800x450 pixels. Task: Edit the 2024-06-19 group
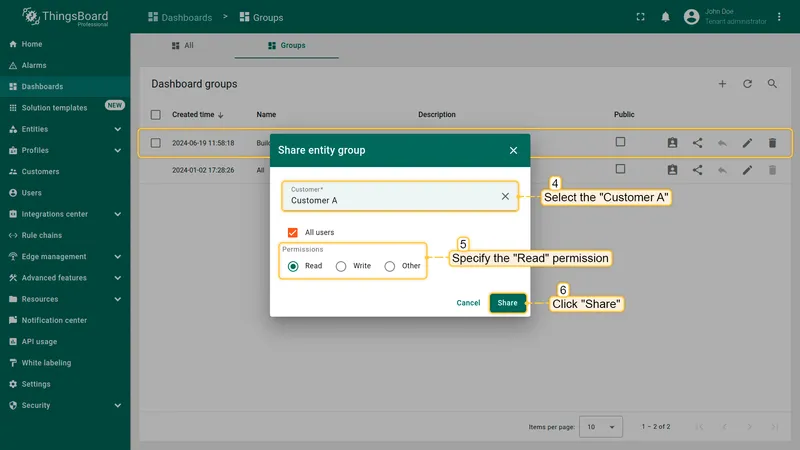tap(747, 143)
